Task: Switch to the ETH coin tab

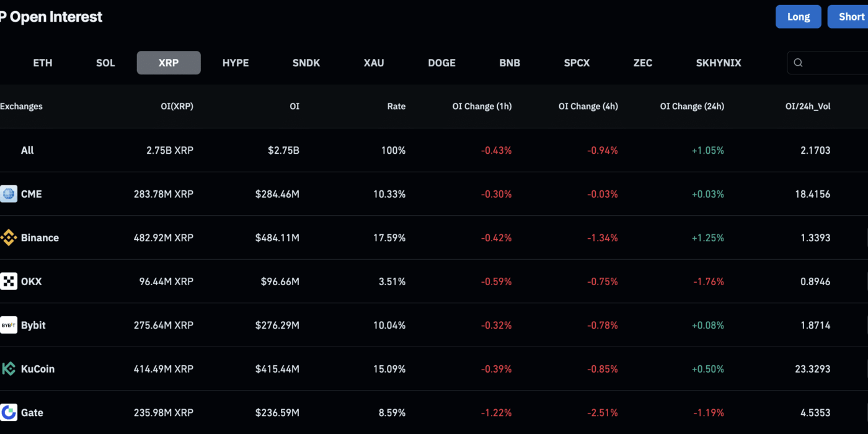Action: coord(43,63)
